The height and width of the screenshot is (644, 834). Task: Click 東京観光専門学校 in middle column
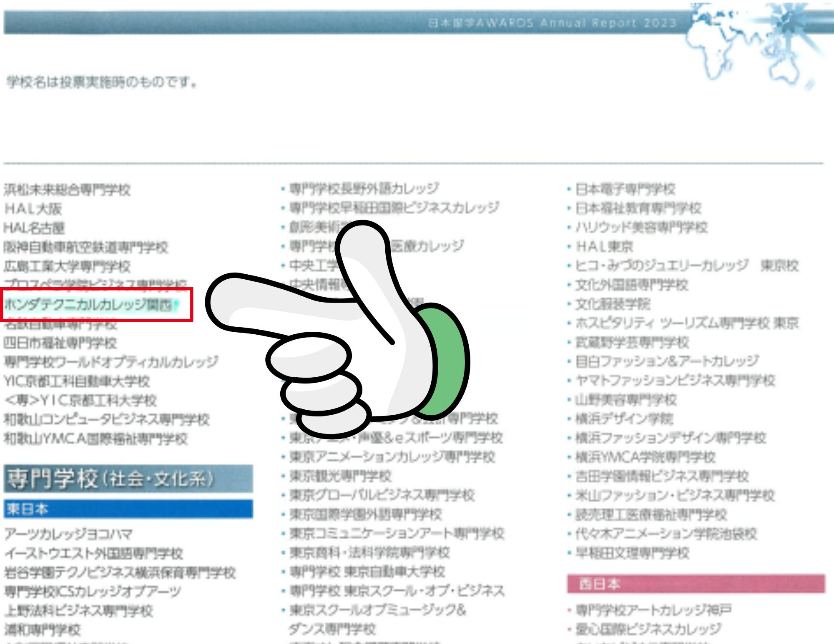341,476
